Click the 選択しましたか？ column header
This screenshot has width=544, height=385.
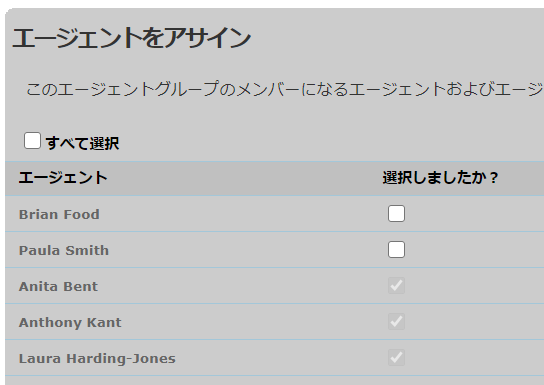[x=440, y=178]
